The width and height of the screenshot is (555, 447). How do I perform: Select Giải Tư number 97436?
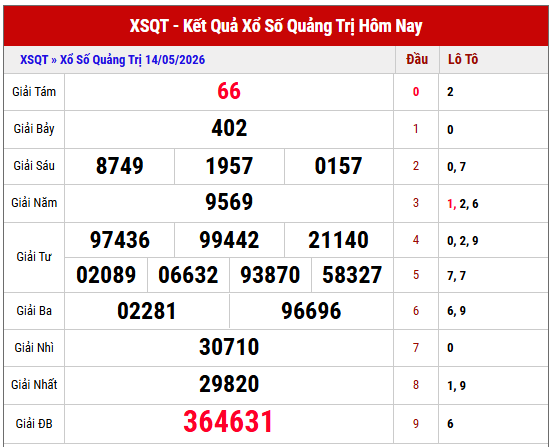click(x=120, y=240)
